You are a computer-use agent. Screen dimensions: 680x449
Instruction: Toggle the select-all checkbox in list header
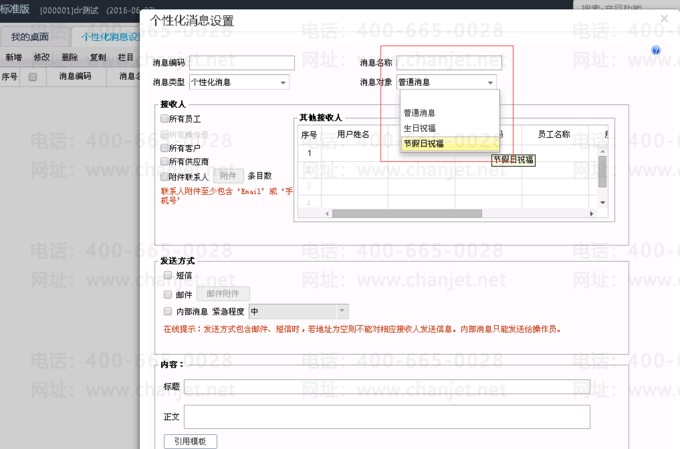click(33, 77)
